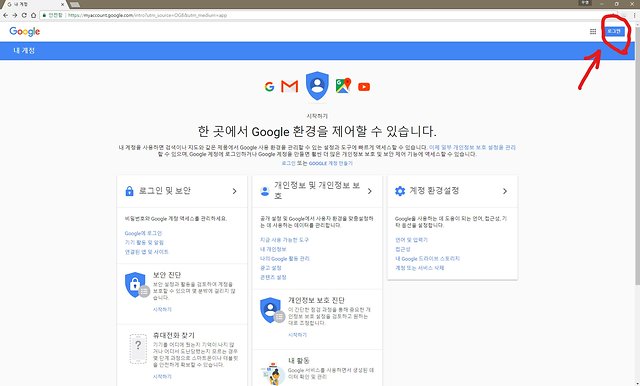Open the 언어 및 입력기 link
This screenshot has height=386, width=640.
click(x=411, y=240)
